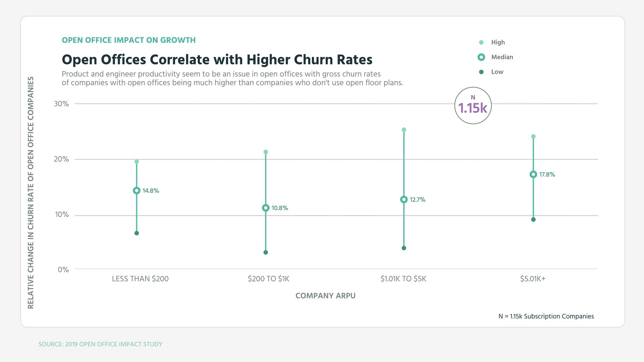644x362 pixels.
Task: Click the chart title about Higher Churn Rates
Action: [x=217, y=60]
